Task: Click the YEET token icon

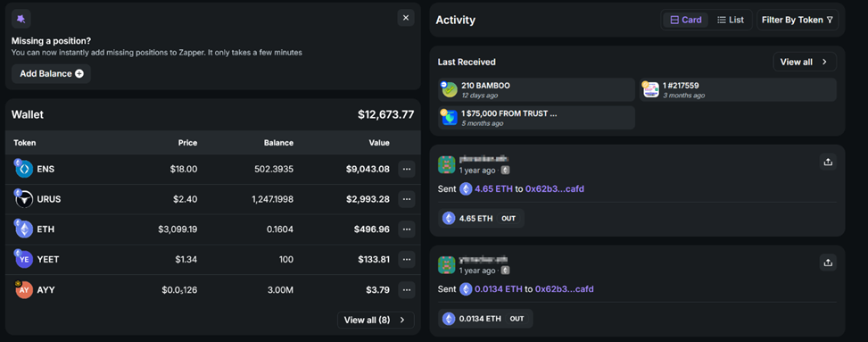Action: click(x=24, y=259)
